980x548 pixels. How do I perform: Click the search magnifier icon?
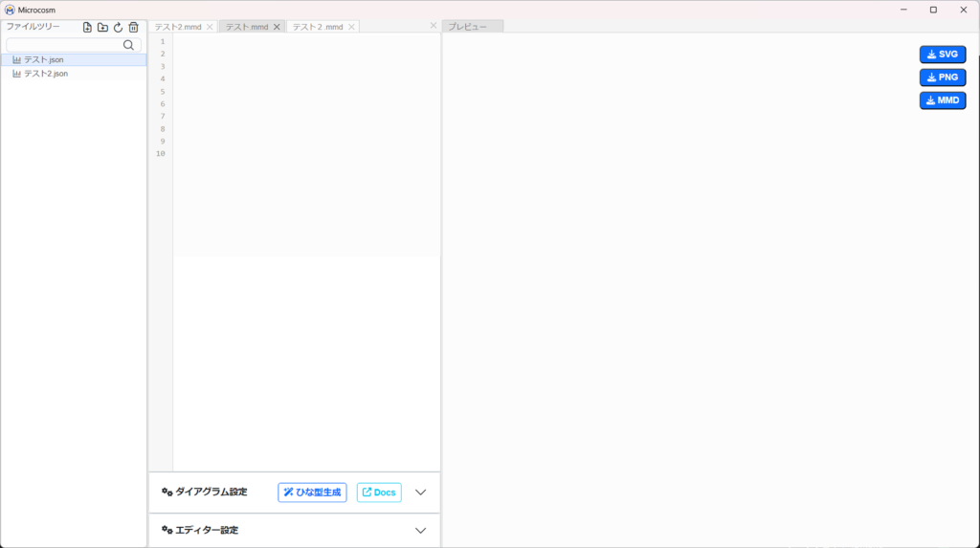129,45
